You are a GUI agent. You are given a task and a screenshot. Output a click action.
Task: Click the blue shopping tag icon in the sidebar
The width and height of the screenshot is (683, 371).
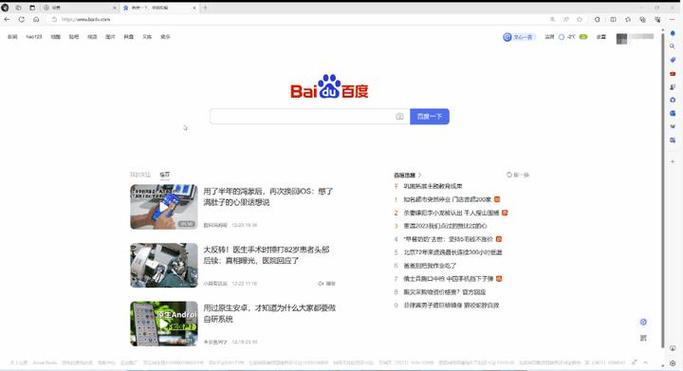coord(673,60)
